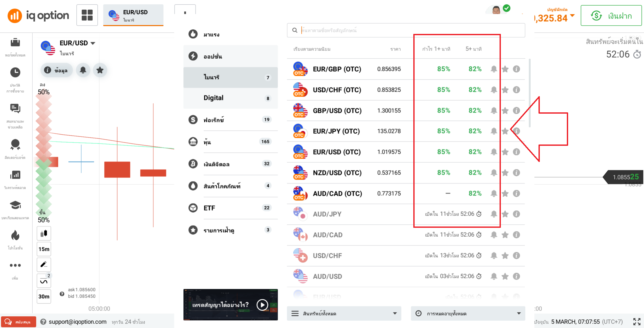Image resolution: width=644 pixels, height=328 pixels.
Task: Click the chart candlestick type icon
Action: pyautogui.click(x=44, y=233)
